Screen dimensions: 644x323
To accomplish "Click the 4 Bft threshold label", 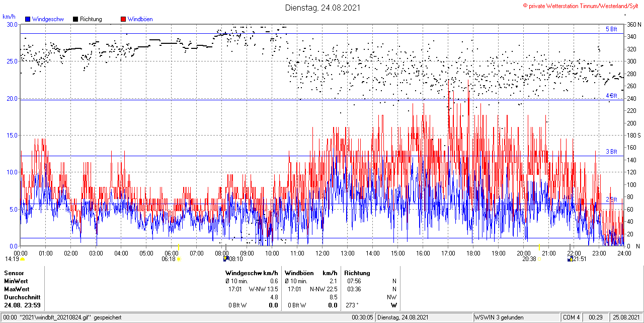I will (611, 96).
